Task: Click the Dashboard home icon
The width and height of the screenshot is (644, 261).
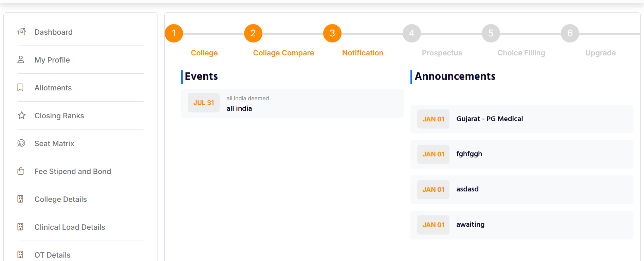Action: (x=21, y=31)
